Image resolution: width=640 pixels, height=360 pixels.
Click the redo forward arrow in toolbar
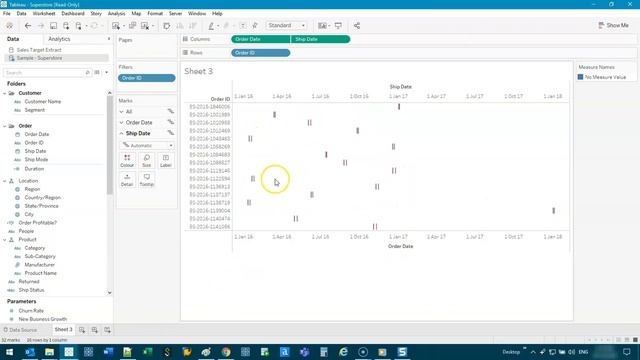point(40,26)
